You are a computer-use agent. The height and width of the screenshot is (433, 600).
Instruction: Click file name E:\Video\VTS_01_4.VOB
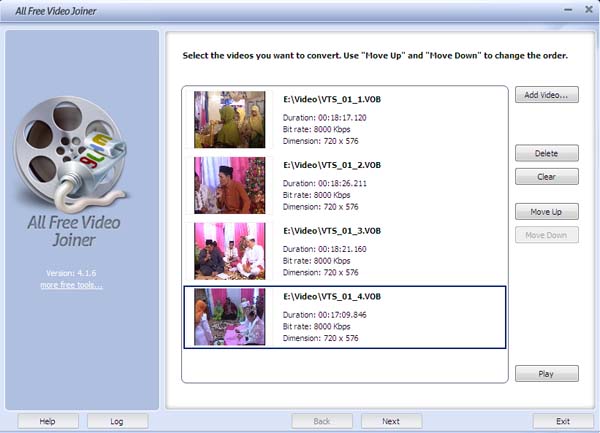[332, 297]
